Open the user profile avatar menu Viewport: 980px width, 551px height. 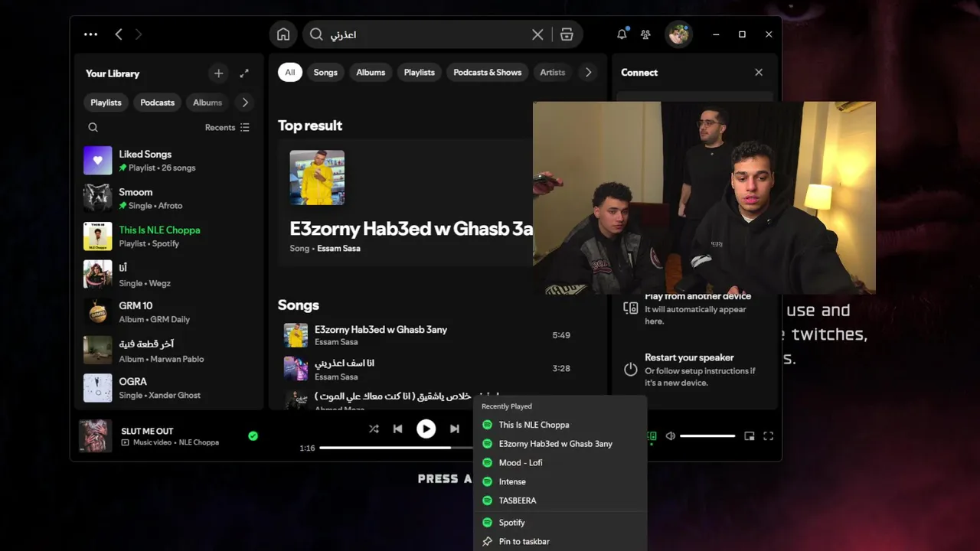(x=678, y=34)
